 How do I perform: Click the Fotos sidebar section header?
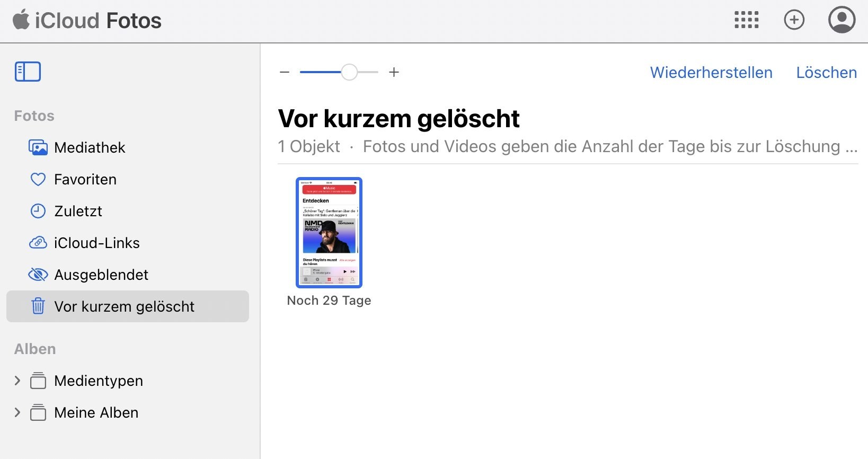coord(34,116)
